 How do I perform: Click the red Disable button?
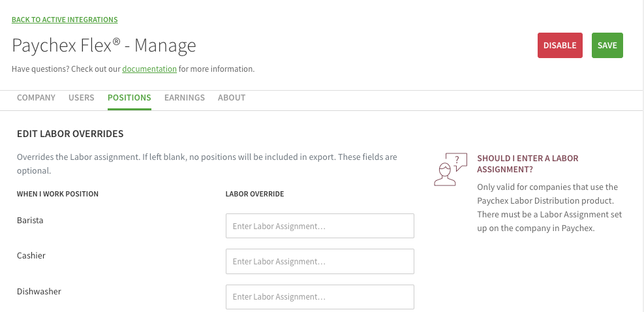pyautogui.click(x=560, y=45)
